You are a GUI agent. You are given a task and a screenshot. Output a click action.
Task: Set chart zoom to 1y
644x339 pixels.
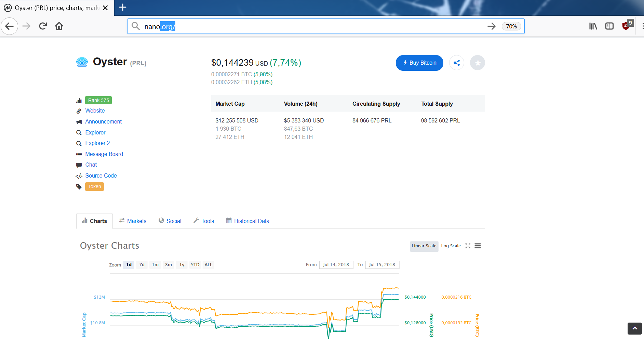[182, 265]
